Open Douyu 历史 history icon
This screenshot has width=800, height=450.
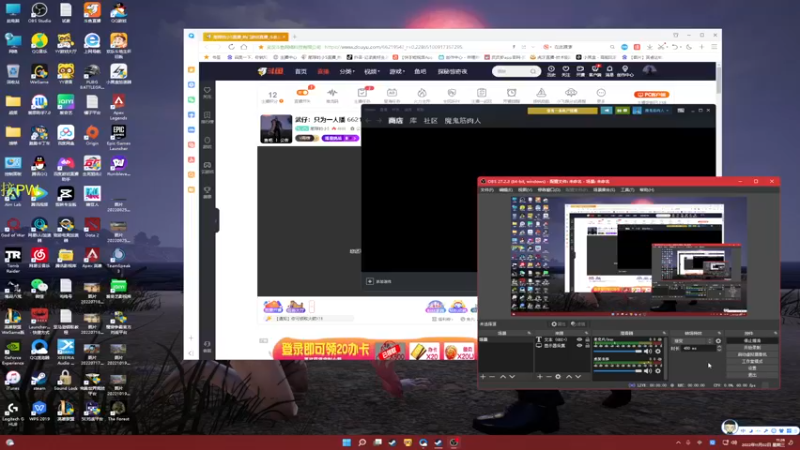point(551,71)
